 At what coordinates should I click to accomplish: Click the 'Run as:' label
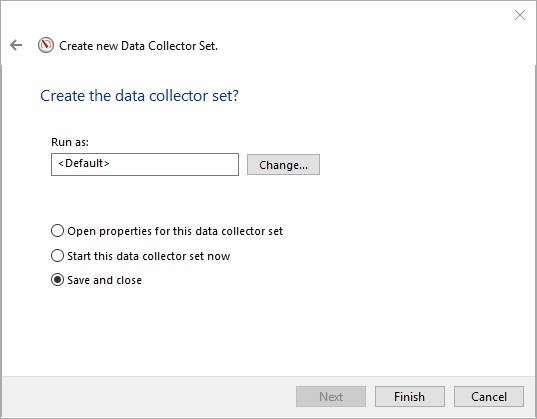click(70, 142)
